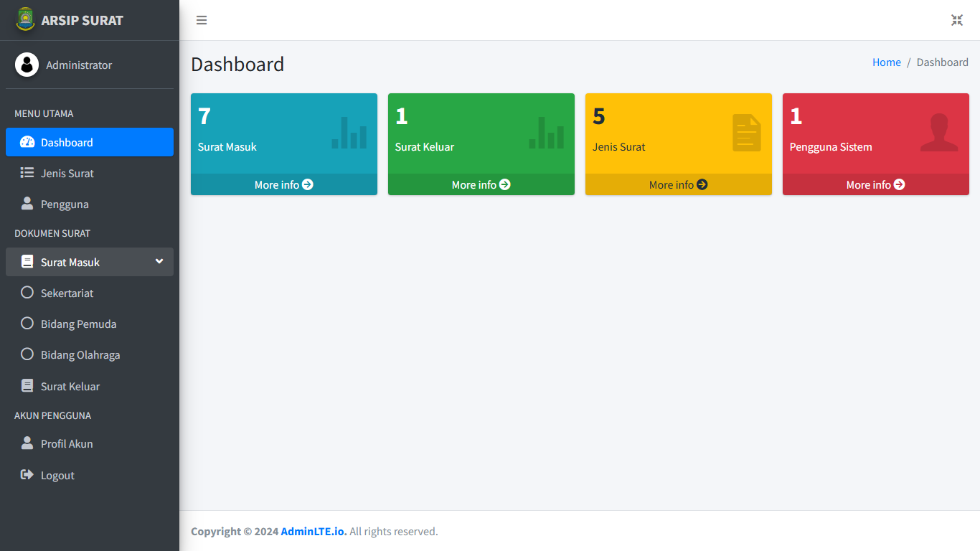Click the Logout sign-out icon in sidebar
Image resolution: width=980 pixels, height=551 pixels.
27,475
